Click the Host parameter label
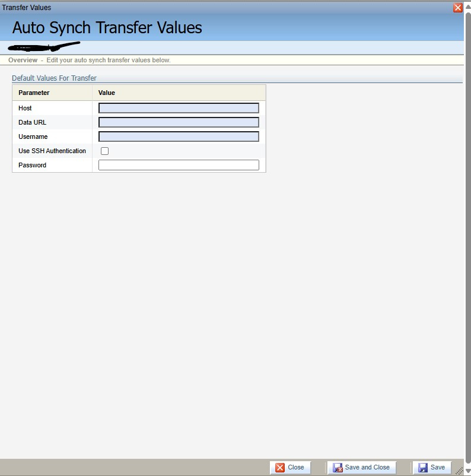 pyautogui.click(x=25, y=108)
